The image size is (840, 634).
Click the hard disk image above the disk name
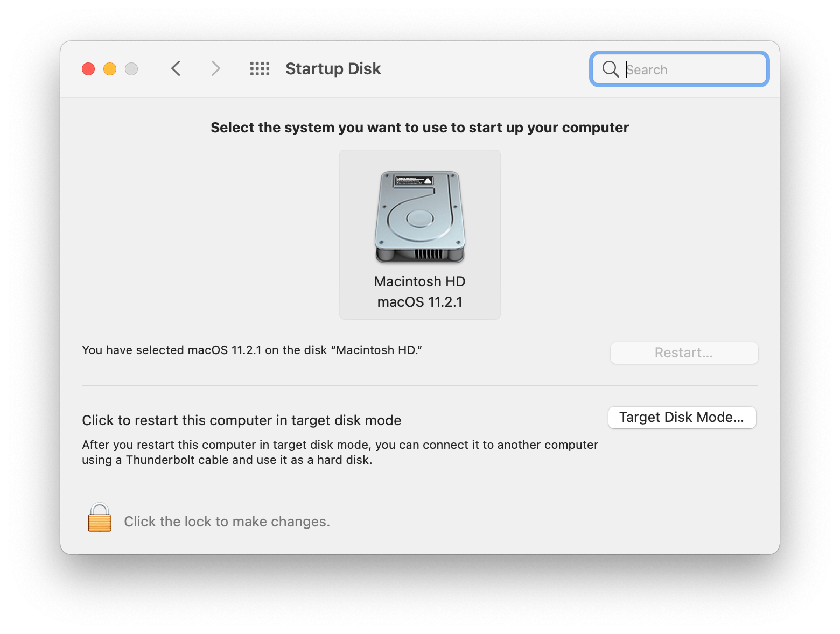419,217
